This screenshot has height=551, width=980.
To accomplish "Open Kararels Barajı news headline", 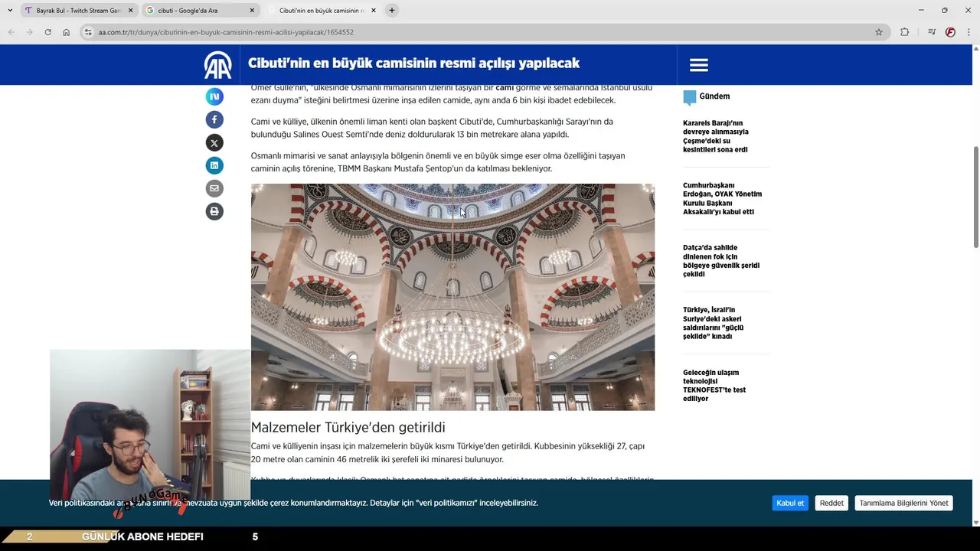I will [716, 136].
